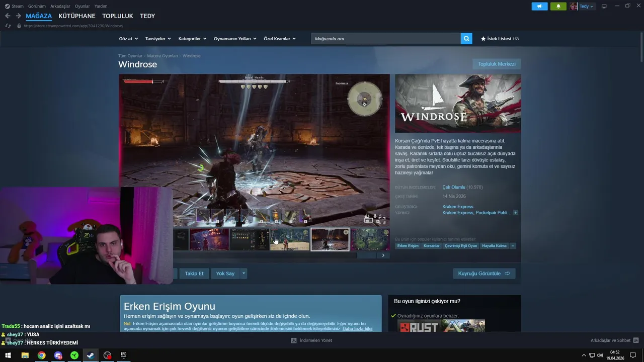
Task: Open the Yardım menu
Action: 101,7
